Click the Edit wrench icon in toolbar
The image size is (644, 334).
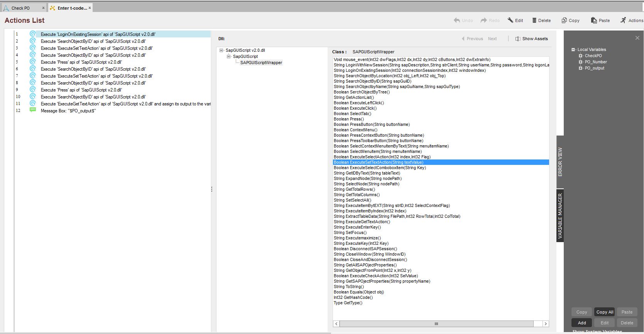pyautogui.click(x=510, y=20)
